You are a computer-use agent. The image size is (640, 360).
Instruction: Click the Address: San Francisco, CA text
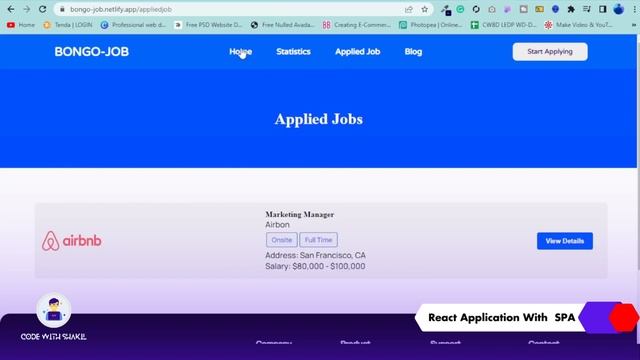point(316,256)
